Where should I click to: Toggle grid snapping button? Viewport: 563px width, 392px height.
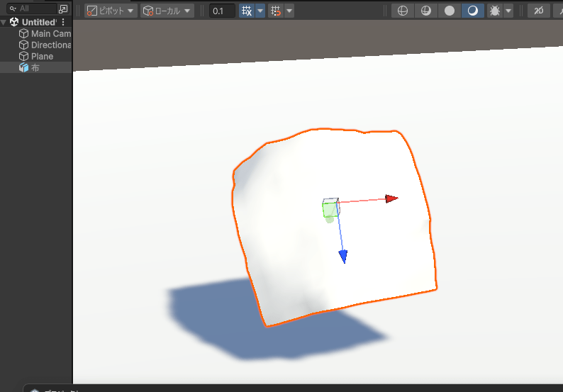click(246, 11)
